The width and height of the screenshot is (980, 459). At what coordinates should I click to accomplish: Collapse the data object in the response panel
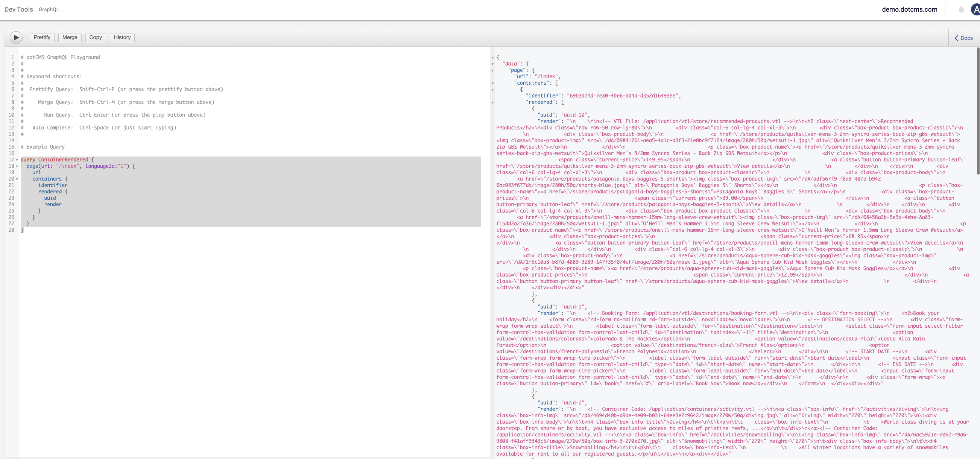click(493, 64)
